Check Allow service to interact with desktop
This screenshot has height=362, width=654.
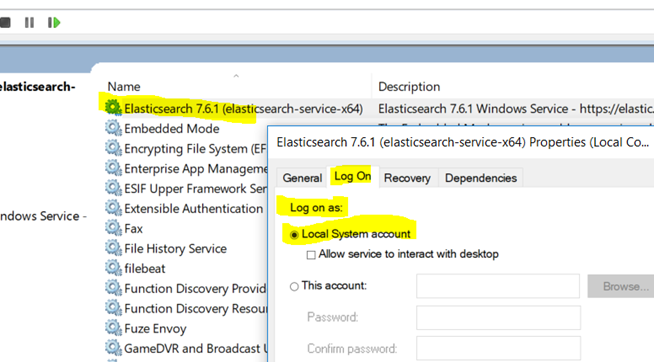[311, 255]
